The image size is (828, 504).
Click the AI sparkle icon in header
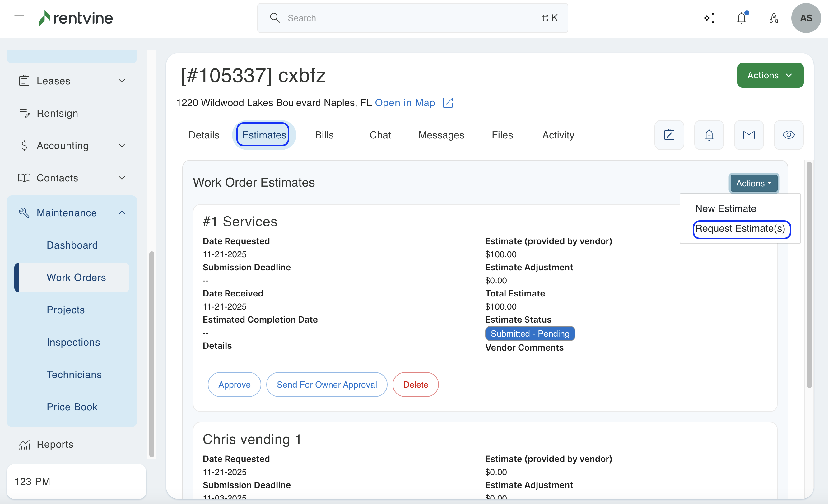coord(709,18)
